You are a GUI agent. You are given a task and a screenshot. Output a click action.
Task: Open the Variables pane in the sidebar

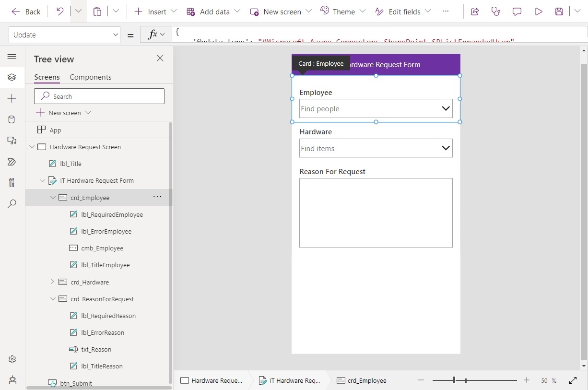click(12, 183)
